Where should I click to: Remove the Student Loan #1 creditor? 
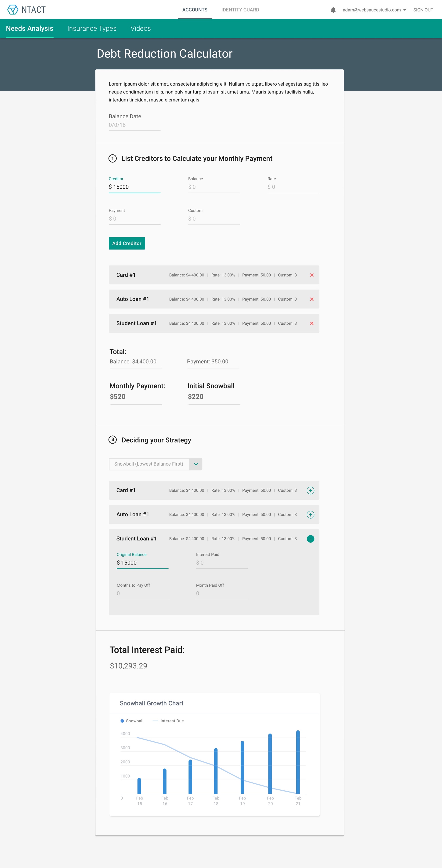312,323
